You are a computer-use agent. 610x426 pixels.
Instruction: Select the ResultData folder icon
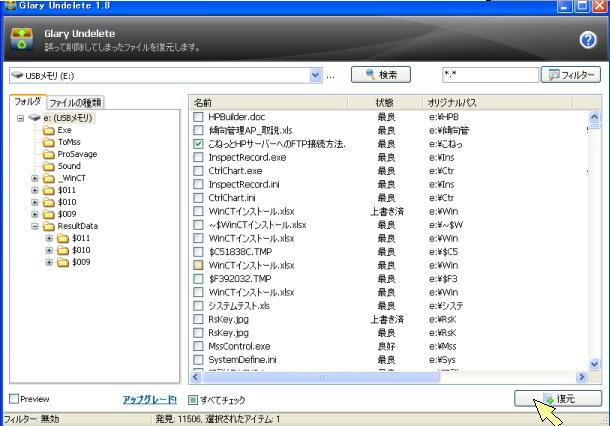[49, 226]
